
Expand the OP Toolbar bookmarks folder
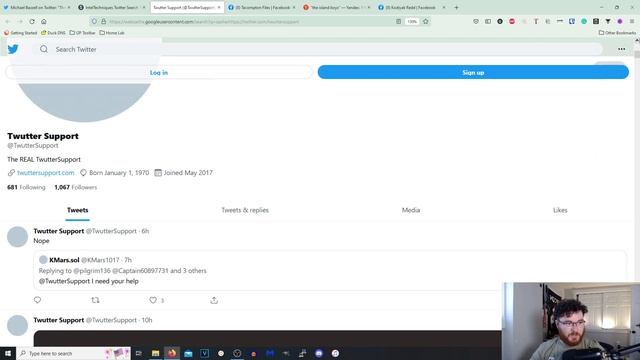(x=82, y=33)
